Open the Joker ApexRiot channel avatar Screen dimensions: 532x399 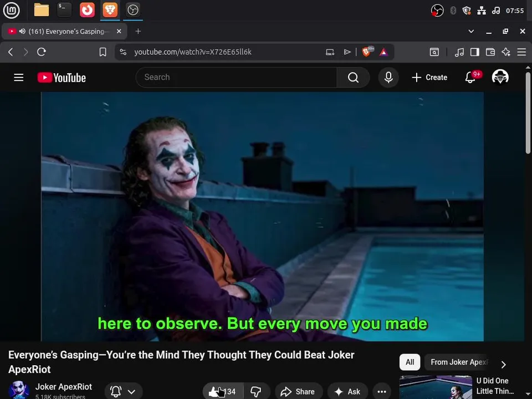[19, 390]
